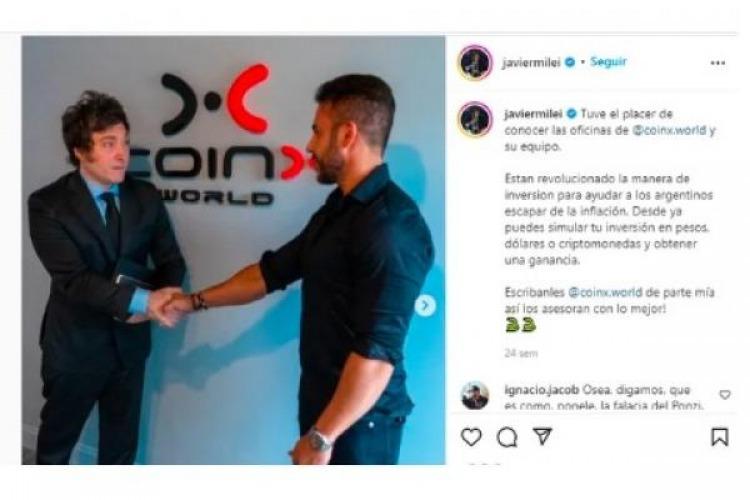This screenshot has width=750, height=500.
Task: Open the first @coinx.world mention in caption
Action: [669, 131]
